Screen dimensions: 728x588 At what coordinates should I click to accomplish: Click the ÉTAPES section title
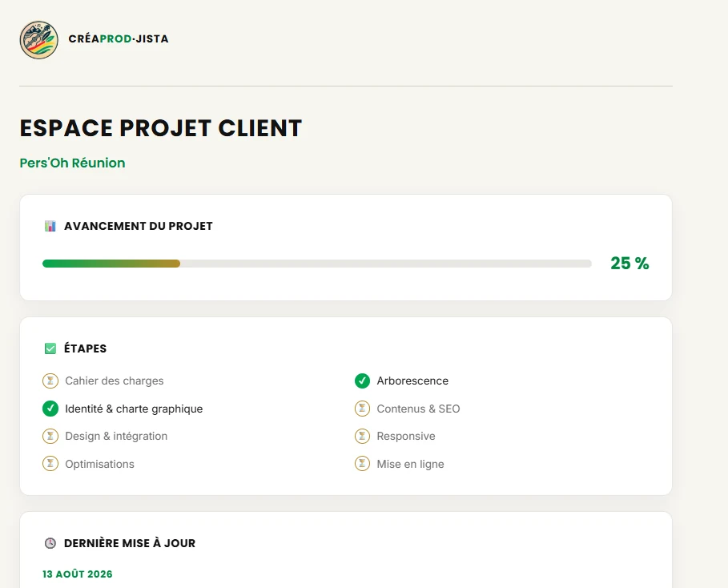pyautogui.click(x=86, y=348)
